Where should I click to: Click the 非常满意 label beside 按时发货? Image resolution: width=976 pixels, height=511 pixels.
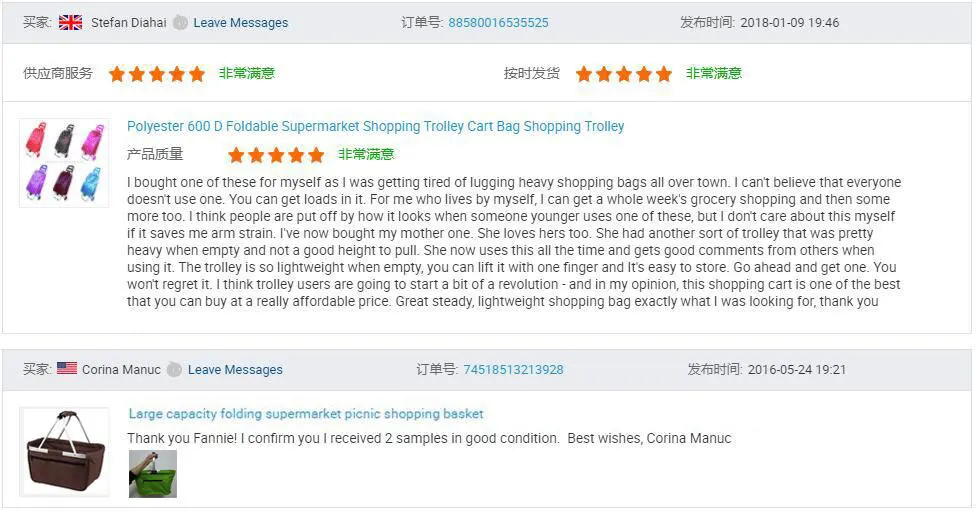click(714, 73)
